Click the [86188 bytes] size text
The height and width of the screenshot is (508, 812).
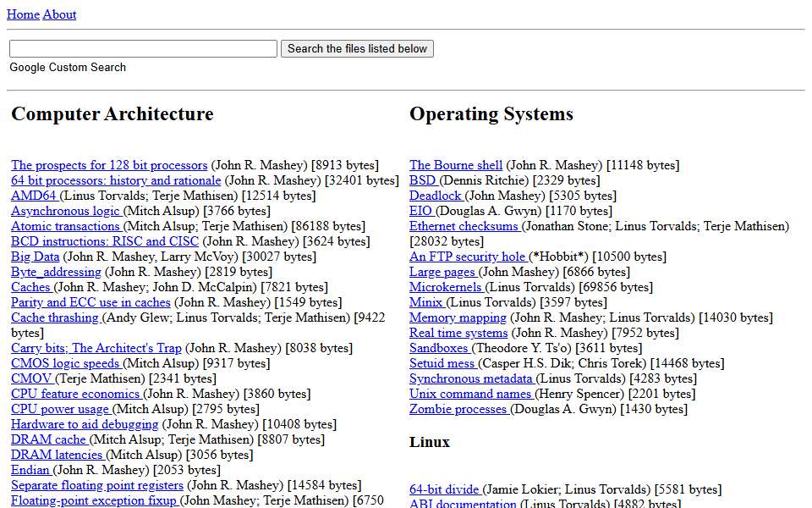(328, 227)
